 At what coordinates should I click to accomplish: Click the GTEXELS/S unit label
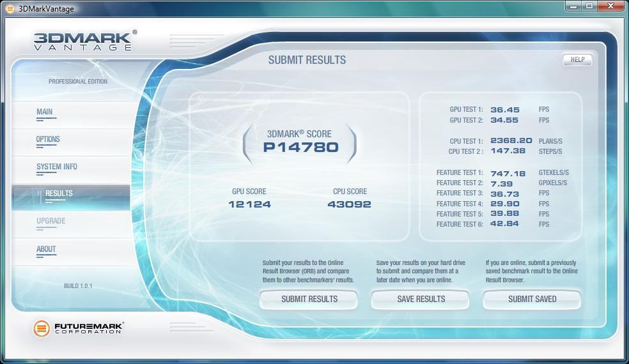pyautogui.click(x=554, y=173)
